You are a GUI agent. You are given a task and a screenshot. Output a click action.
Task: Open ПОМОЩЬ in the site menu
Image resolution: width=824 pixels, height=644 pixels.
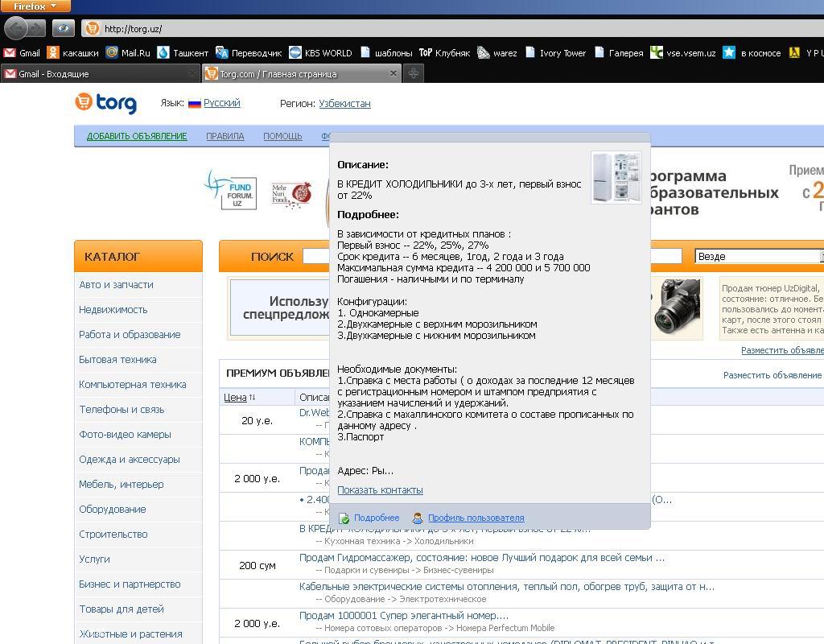tap(282, 136)
